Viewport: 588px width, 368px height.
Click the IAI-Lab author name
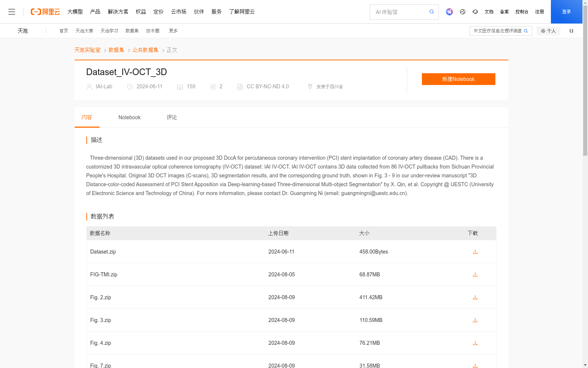click(x=104, y=86)
